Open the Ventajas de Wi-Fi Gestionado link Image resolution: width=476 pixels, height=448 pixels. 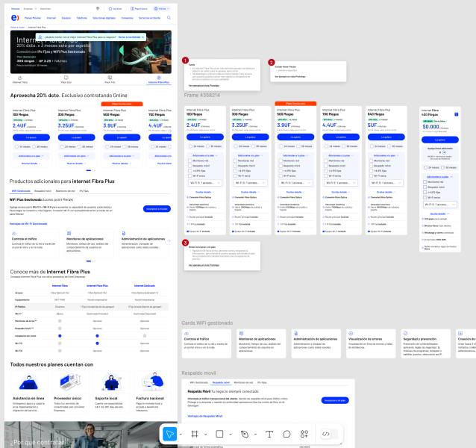[x=28, y=224]
